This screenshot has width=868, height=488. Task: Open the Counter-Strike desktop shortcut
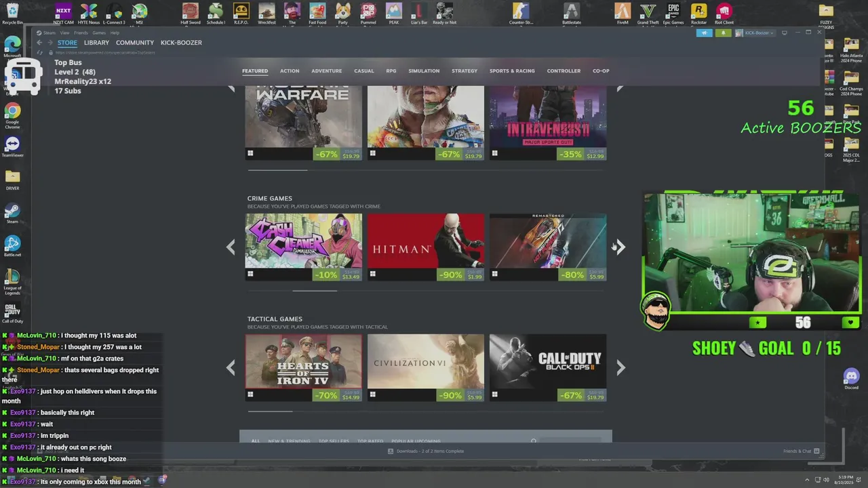click(x=521, y=13)
